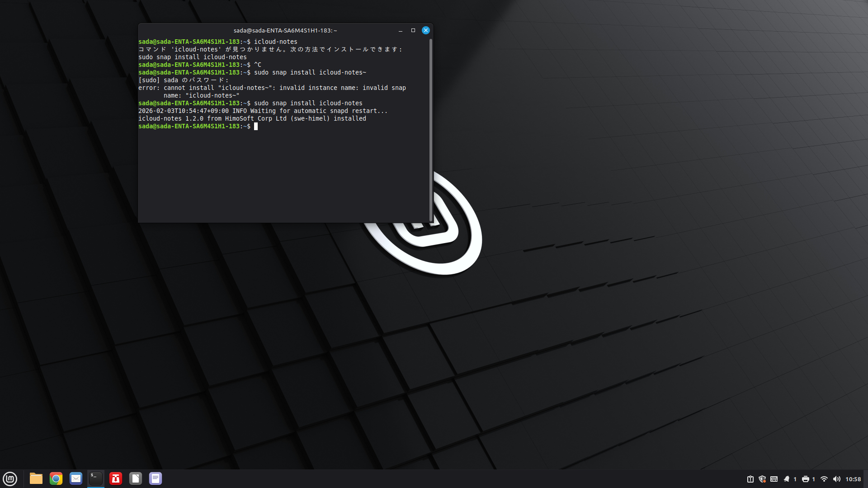Open the purple text editor launcher
Image resolution: width=868 pixels, height=488 pixels.
(156, 479)
